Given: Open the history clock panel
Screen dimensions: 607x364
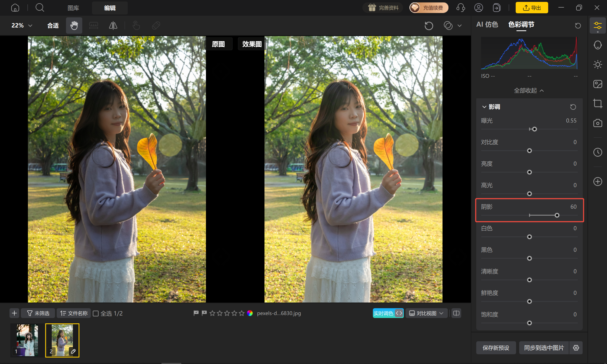Looking at the screenshot, I should [x=598, y=152].
